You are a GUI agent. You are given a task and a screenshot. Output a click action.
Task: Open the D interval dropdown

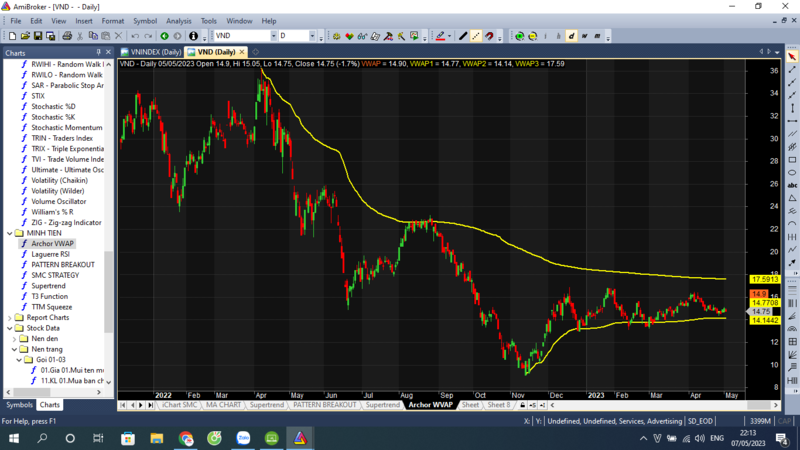pos(313,36)
